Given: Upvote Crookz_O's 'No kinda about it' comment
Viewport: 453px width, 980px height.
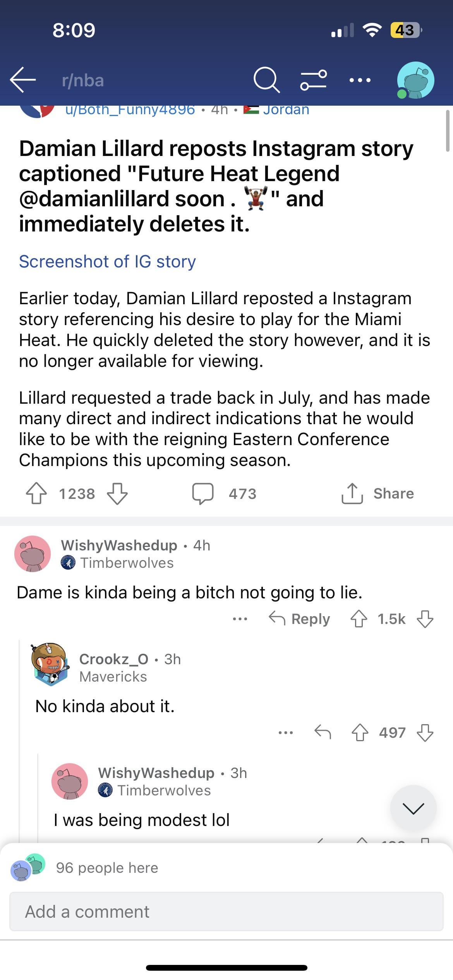Looking at the screenshot, I should [x=360, y=732].
